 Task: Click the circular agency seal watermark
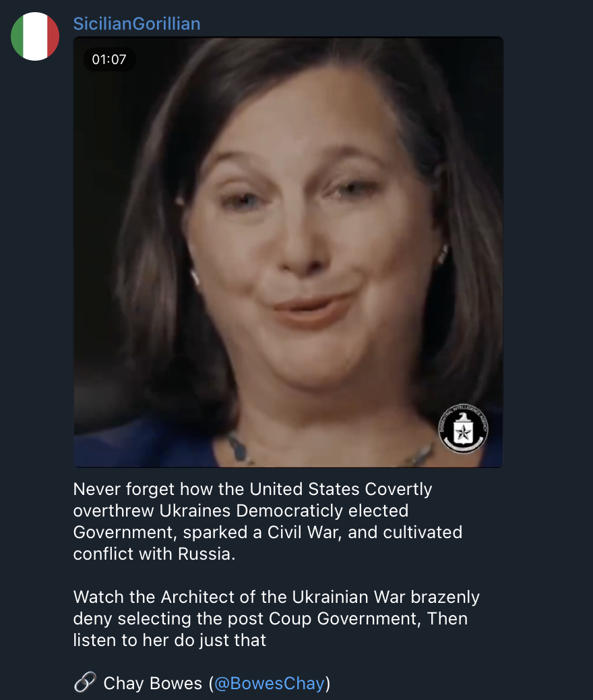[x=463, y=429]
